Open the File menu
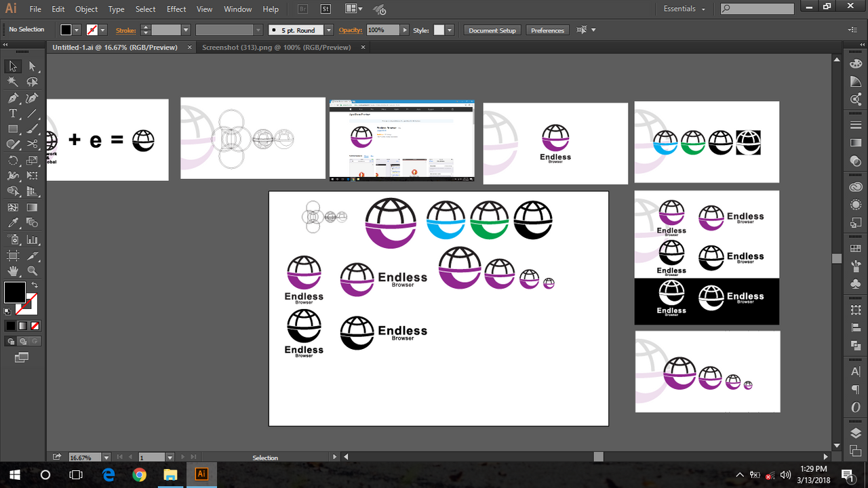The height and width of the screenshot is (488, 868). (35, 9)
